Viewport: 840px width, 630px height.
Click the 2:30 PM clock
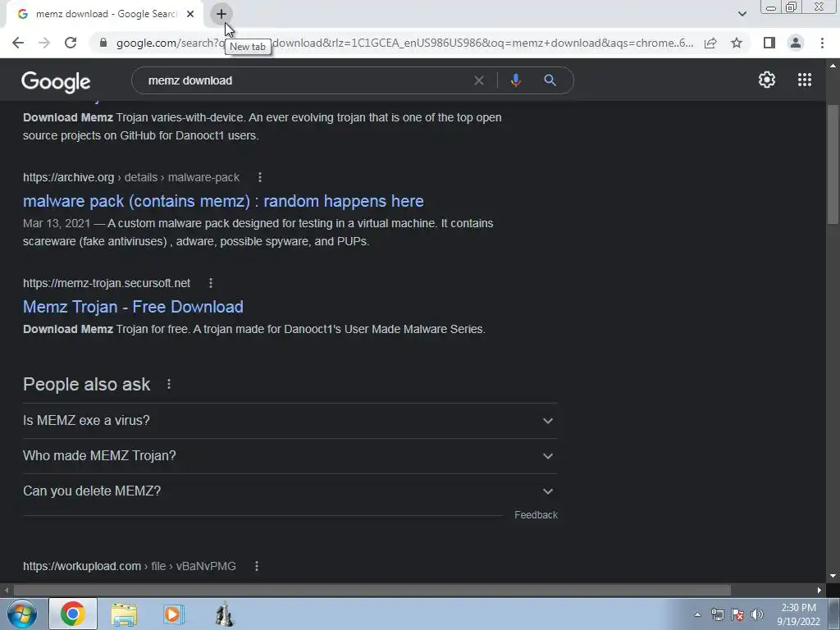pyautogui.click(x=798, y=608)
